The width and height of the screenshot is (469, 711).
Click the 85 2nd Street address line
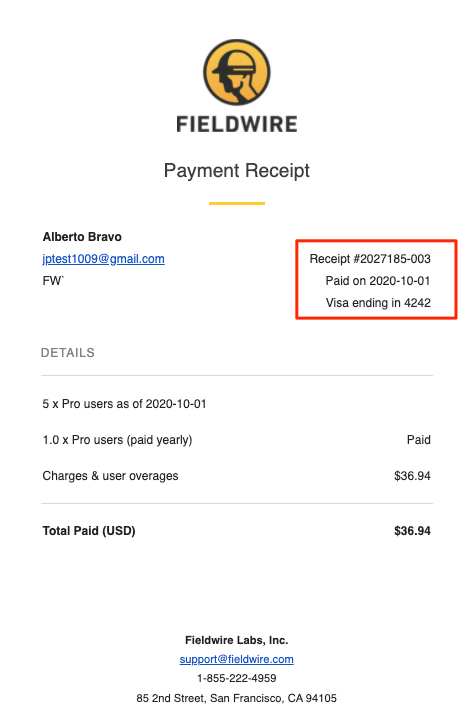[237, 698]
